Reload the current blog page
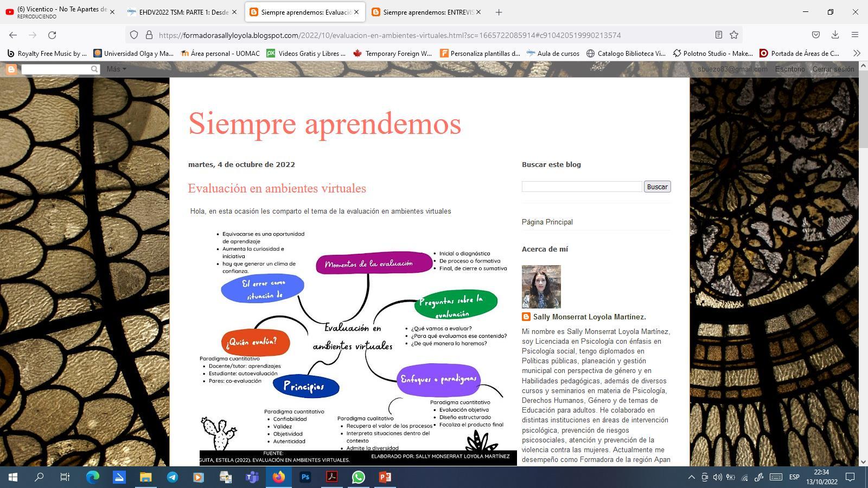Viewport: 868px width, 488px height. 52,35
